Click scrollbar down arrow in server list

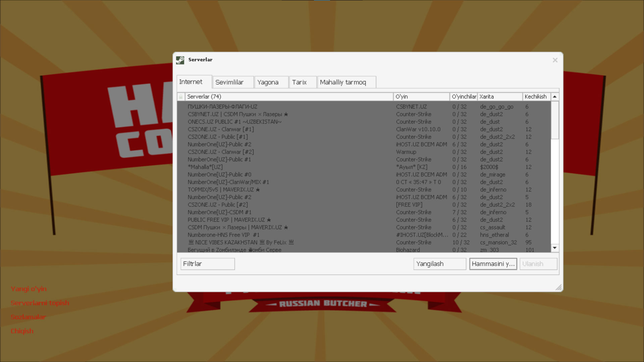pos(555,248)
